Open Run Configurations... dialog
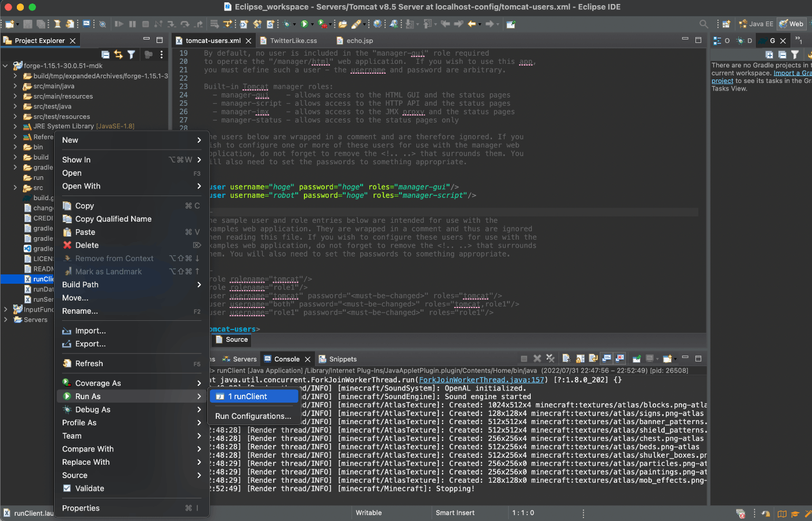The height and width of the screenshot is (521, 812). 254,416
